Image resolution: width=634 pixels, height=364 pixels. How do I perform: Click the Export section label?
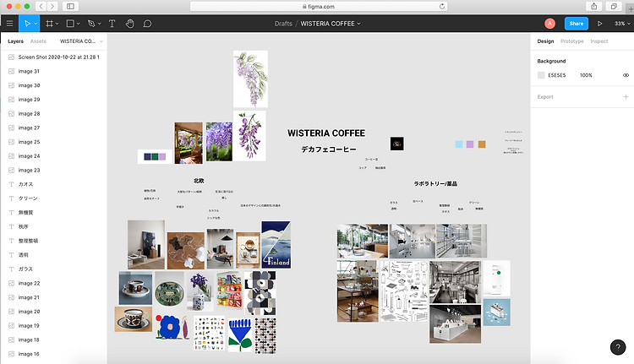click(545, 97)
